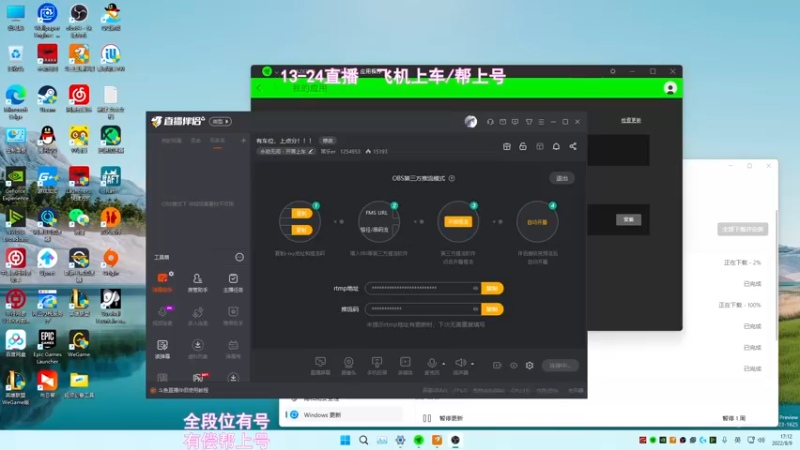Screen dimensions: 800x450
Task: Expand microphone options arrow
Action: click(443, 364)
